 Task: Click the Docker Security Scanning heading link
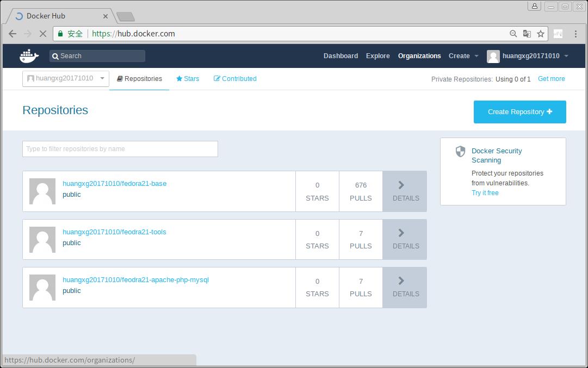pyautogui.click(x=497, y=155)
